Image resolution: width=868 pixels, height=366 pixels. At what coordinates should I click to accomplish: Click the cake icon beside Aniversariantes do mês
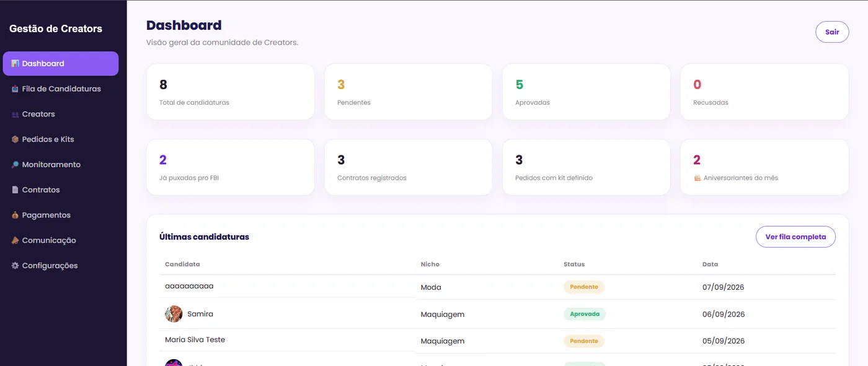pos(697,178)
